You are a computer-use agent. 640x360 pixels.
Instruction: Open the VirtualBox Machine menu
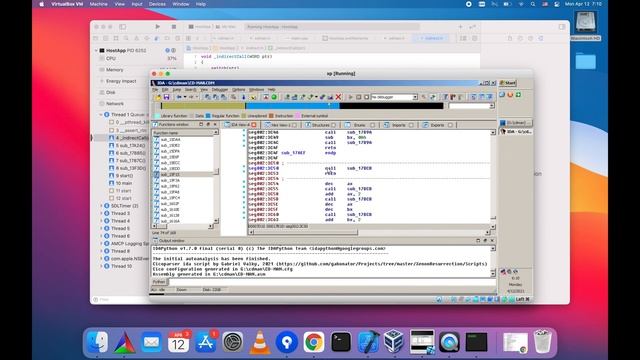tap(98, 4)
